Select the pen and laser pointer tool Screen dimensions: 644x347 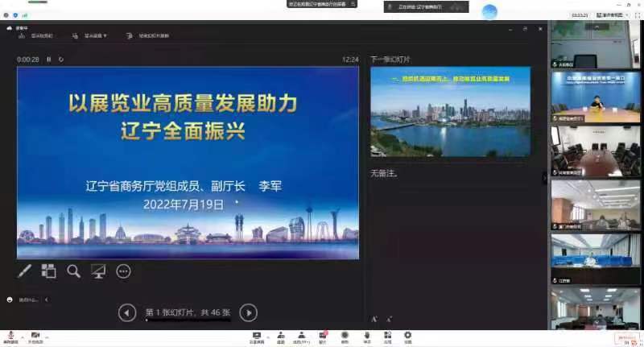pyautogui.click(x=24, y=271)
